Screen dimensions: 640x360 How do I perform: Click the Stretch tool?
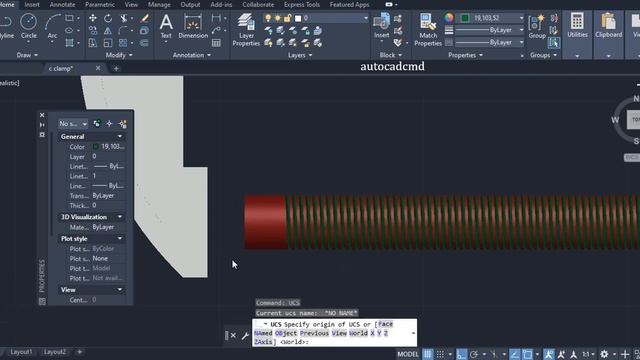point(93,43)
